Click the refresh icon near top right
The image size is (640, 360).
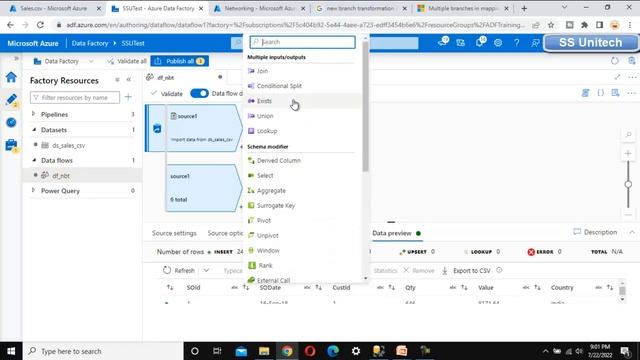(x=615, y=61)
